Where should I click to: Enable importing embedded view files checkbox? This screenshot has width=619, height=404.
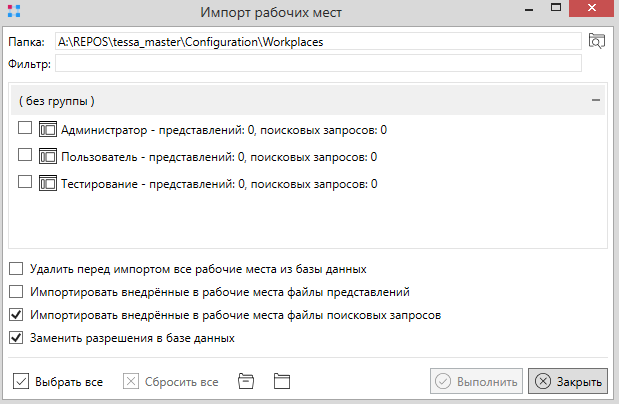coord(16,292)
